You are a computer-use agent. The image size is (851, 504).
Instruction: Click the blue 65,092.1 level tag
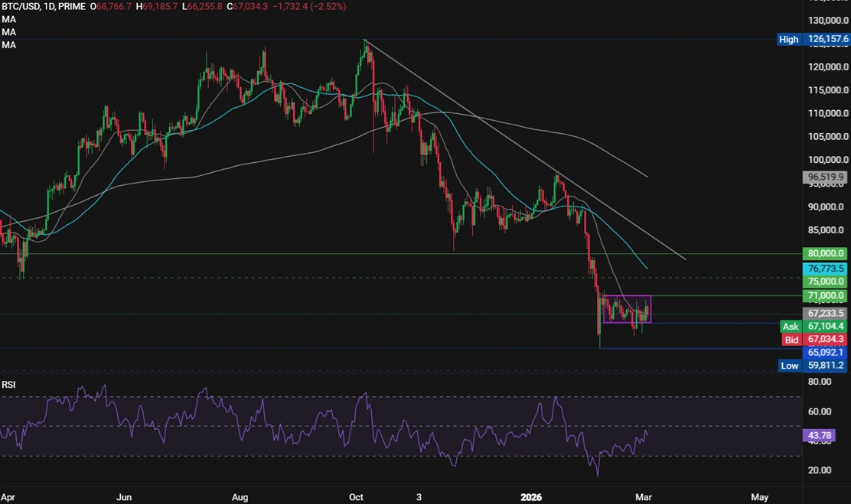(x=824, y=353)
